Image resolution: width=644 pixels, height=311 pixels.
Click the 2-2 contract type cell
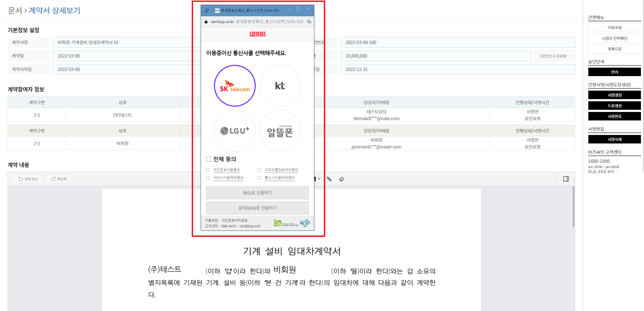[37, 143]
